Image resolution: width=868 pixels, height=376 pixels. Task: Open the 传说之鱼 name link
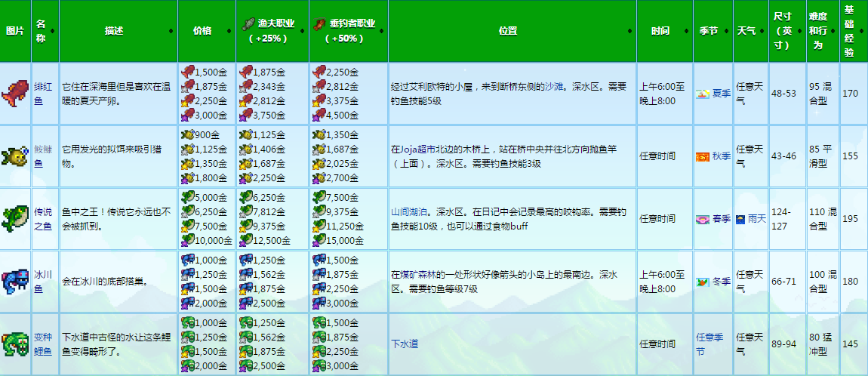coord(43,219)
